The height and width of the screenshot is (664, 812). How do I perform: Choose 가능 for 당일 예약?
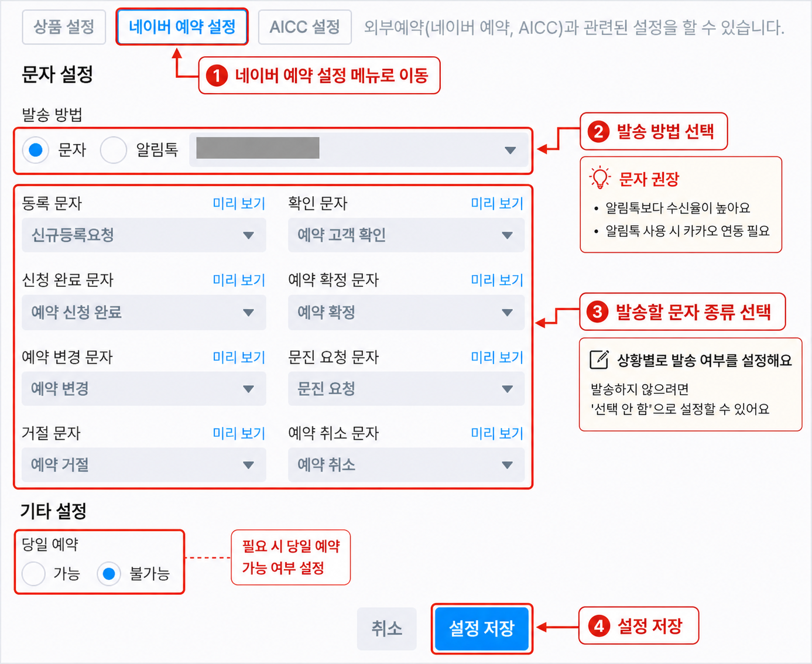(33, 574)
